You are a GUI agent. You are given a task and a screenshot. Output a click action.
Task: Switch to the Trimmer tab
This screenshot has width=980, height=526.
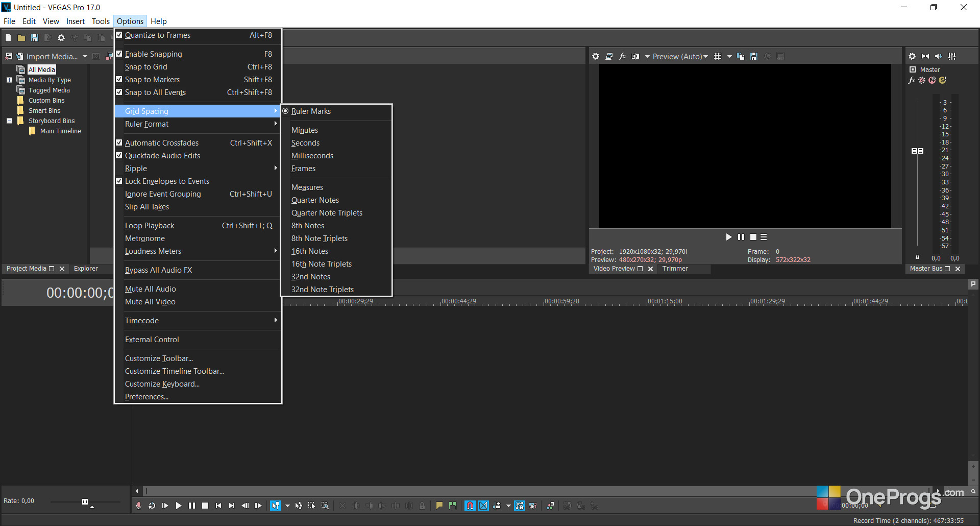[x=675, y=269]
